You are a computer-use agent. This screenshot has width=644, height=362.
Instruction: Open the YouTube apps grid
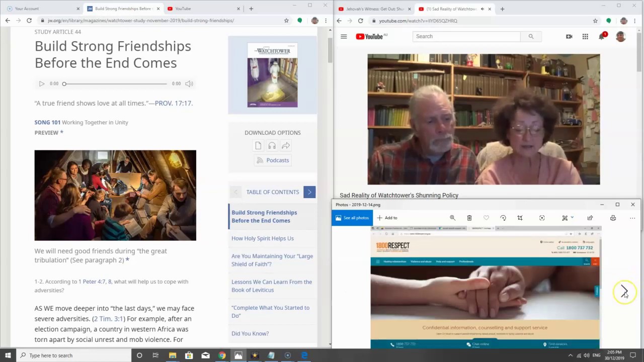click(585, 36)
